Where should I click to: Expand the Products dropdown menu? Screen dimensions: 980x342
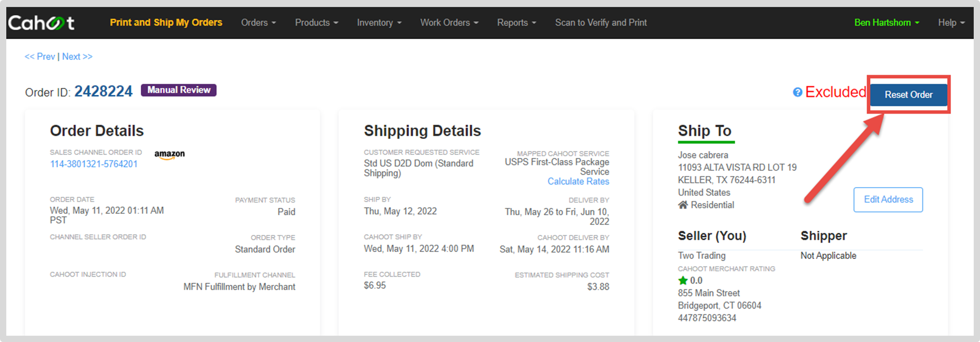(x=317, y=23)
